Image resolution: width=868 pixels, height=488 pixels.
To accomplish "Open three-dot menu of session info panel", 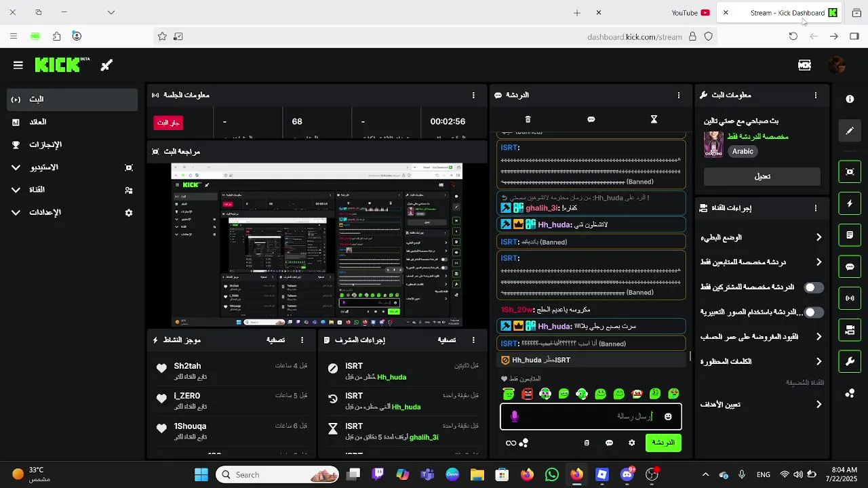I will 473,96.
